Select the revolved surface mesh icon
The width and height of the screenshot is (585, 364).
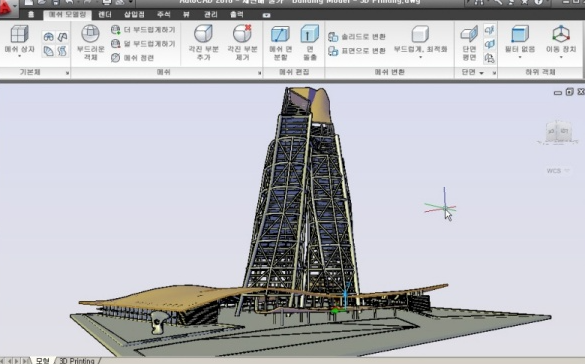coord(49,37)
